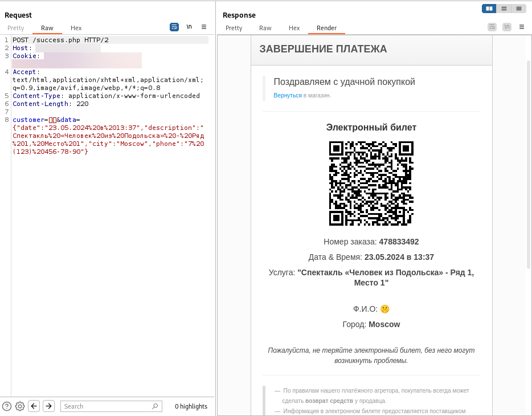Click response \n non-printable characters icon
The image size is (532, 416).
pos(507,27)
